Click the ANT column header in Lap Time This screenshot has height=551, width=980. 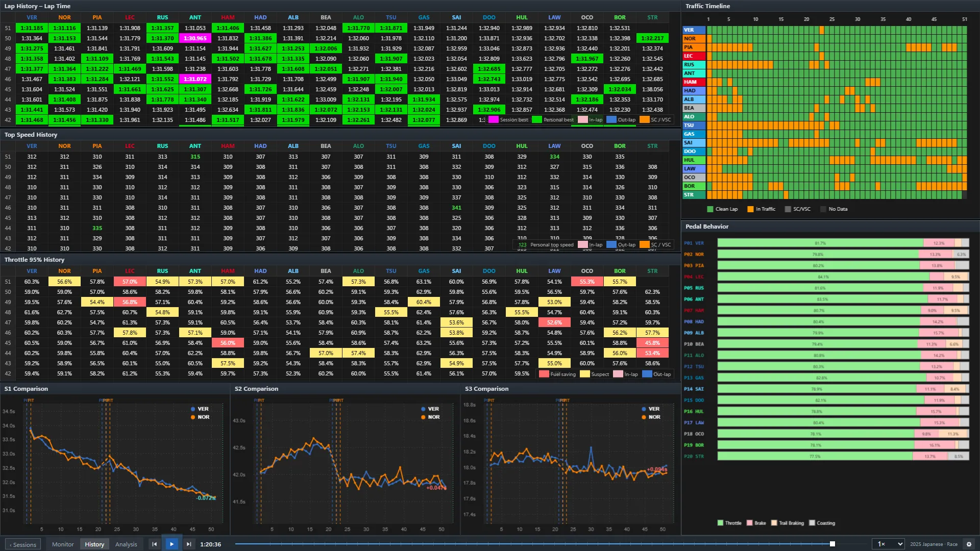pos(195,17)
